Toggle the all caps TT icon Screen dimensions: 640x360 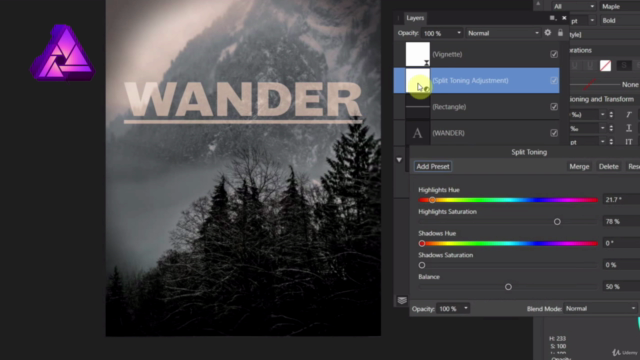point(629,142)
